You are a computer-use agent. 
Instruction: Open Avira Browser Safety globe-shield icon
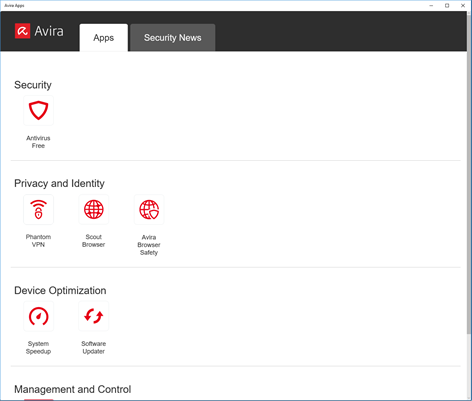click(149, 209)
